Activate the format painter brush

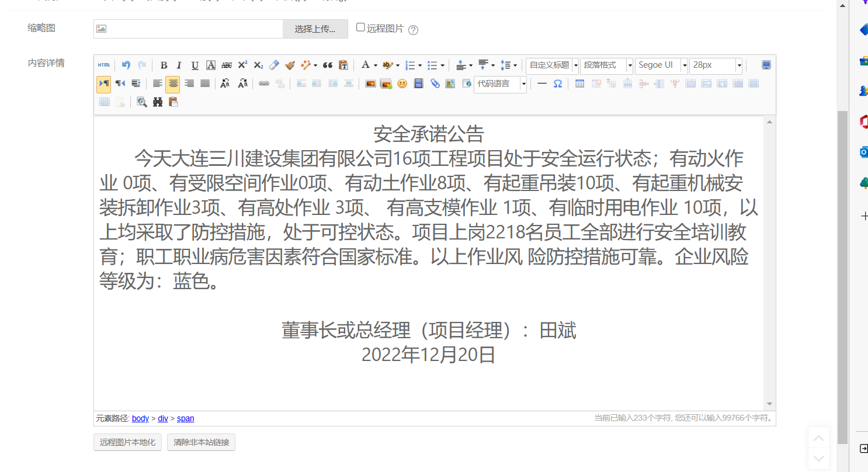point(290,65)
